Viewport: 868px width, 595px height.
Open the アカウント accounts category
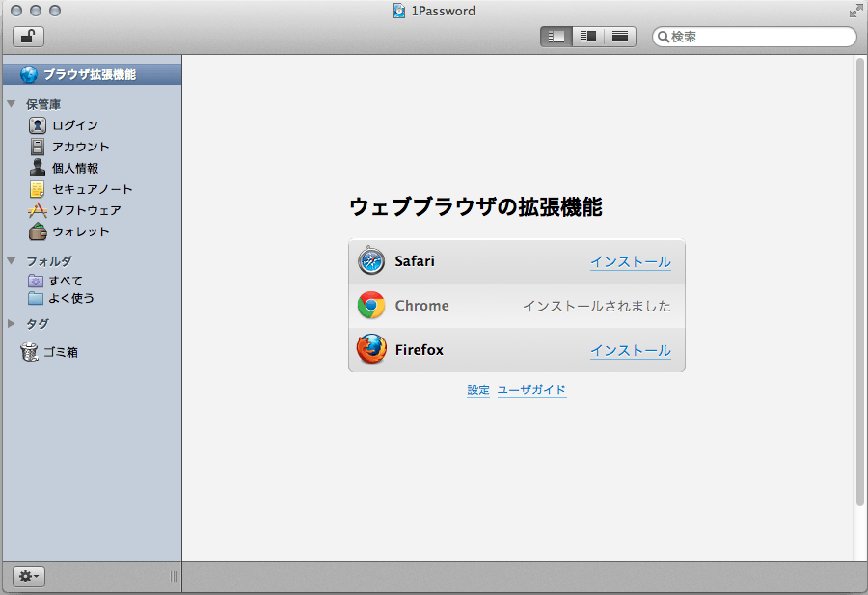[80, 147]
